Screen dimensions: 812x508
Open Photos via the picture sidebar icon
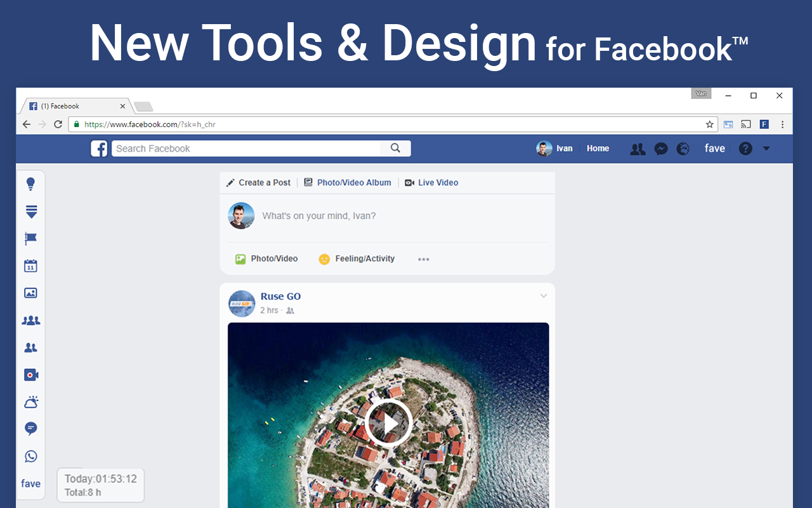pyautogui.click(x=30, y=293)
